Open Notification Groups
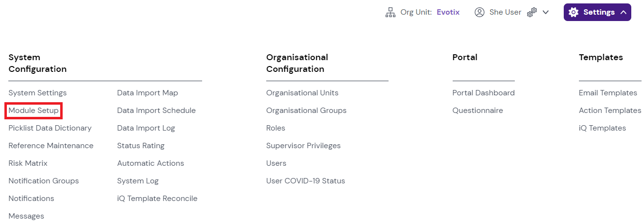 tap(44, 181)
